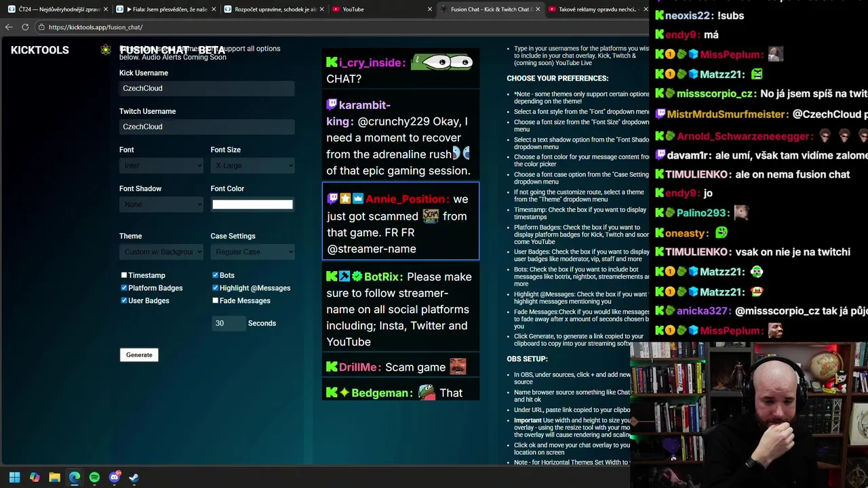Open the Case Settings dropdown
The image size is (868, 488).
pyautogui.click(x=252, y=251)
